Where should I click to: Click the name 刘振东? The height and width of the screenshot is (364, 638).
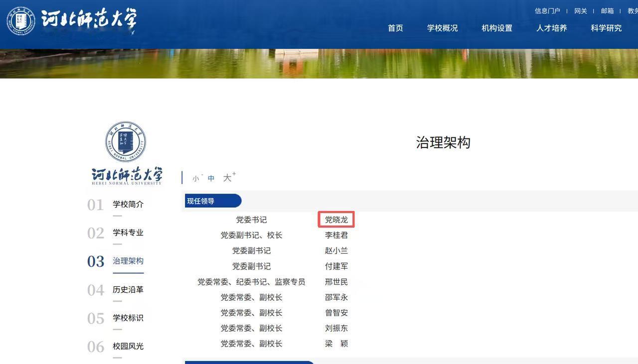point(336,328)
